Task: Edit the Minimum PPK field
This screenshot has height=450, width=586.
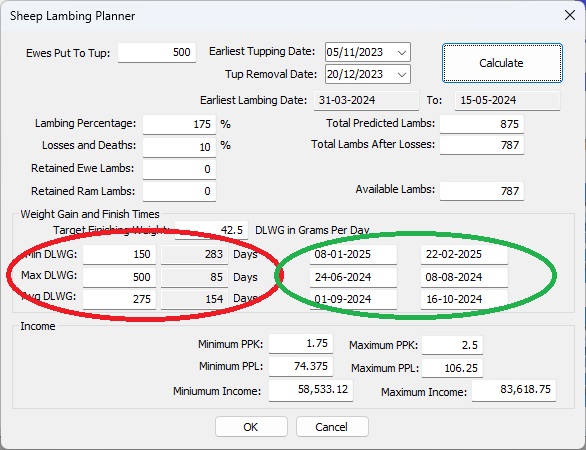Action: click(x=301, y=343)
